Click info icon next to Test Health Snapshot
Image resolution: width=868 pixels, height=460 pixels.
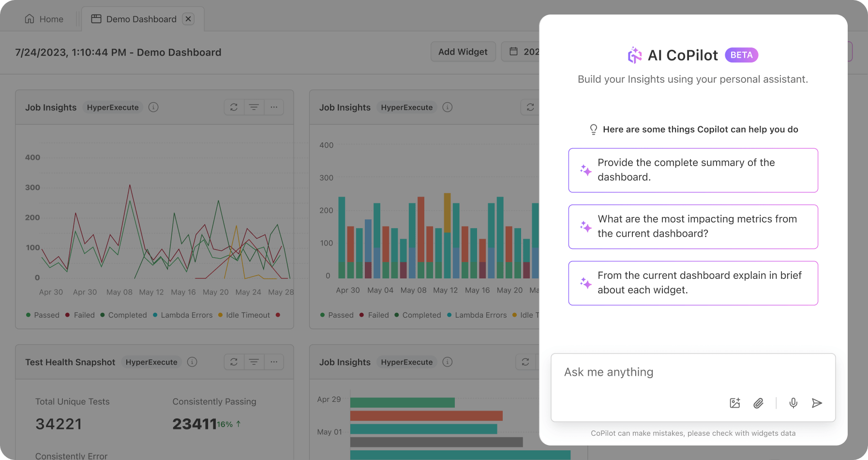coord(192,362)
